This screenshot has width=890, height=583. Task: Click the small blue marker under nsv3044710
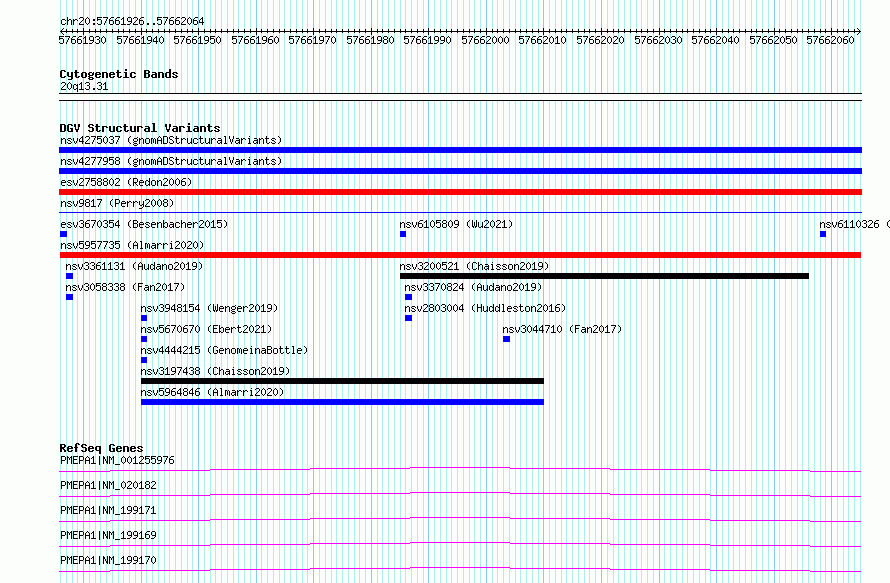[x=506, y=339]
